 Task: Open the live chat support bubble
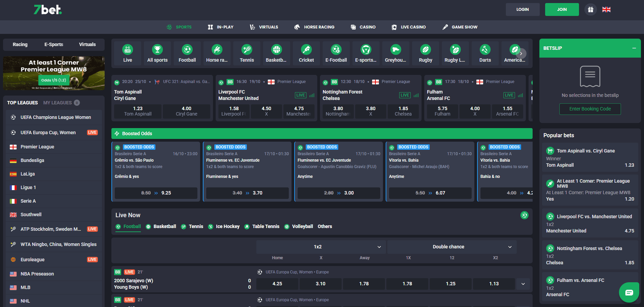(629, 292)
